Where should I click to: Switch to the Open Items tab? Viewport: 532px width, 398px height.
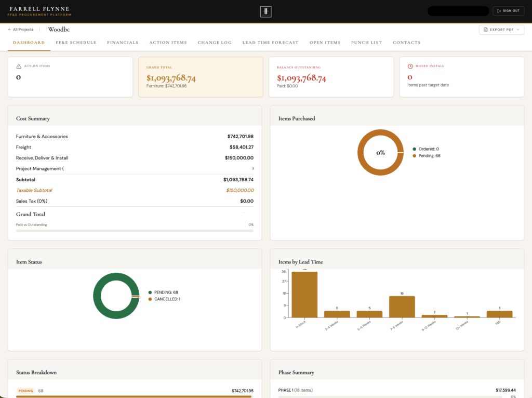(325, 43)
